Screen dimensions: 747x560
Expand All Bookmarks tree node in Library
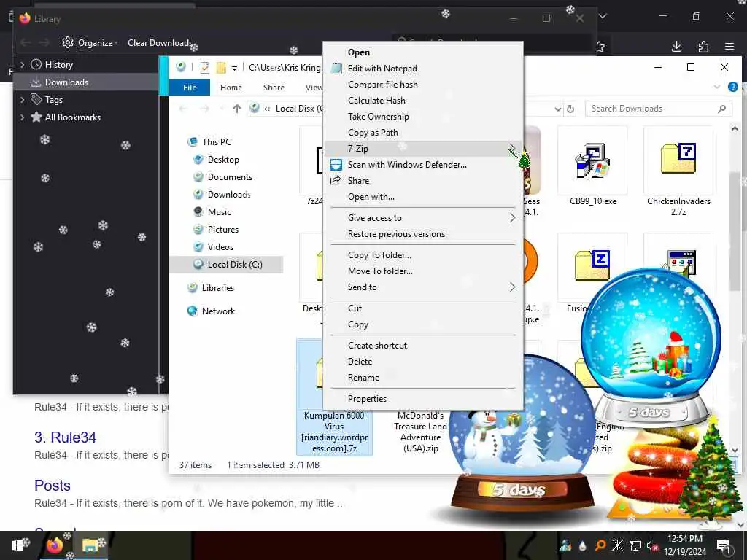tap(22, 117)
